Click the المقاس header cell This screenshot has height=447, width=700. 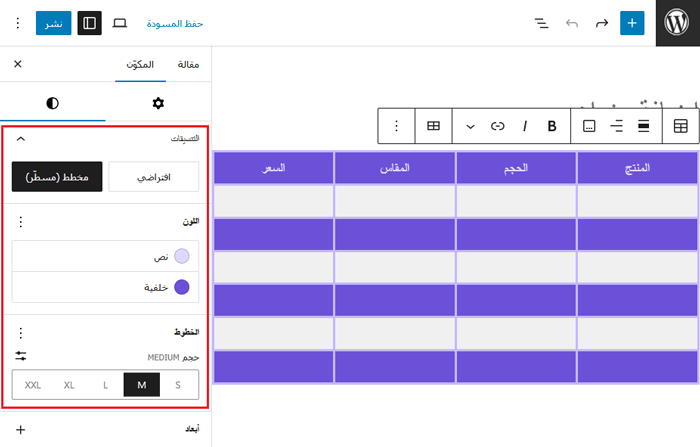point(395,168)
